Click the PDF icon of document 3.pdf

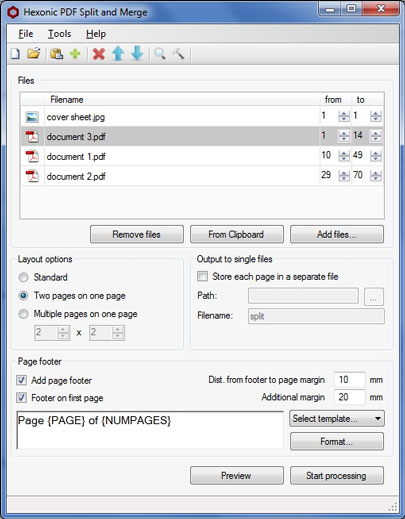pyautogui.click(x=32, y=136)
